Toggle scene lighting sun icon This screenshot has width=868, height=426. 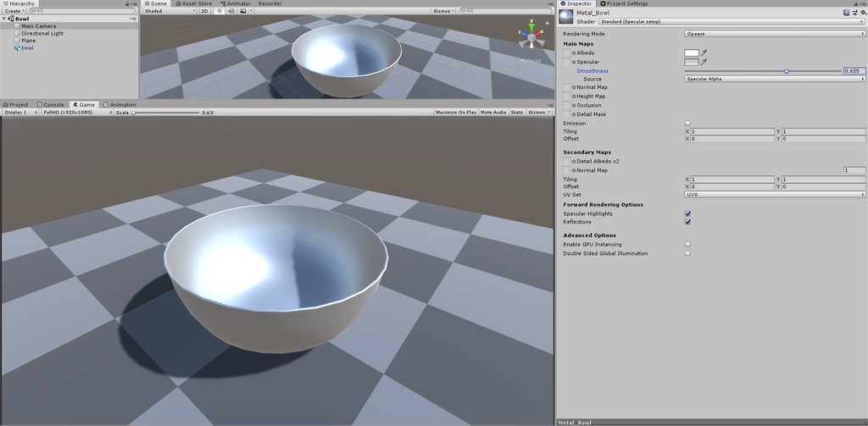(219, 10)
